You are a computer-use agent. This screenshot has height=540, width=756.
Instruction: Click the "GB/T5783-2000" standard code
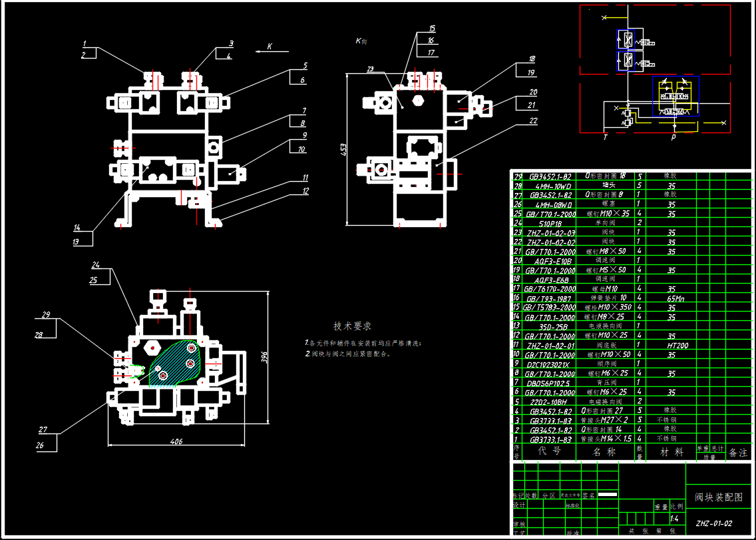pos(550,308)
